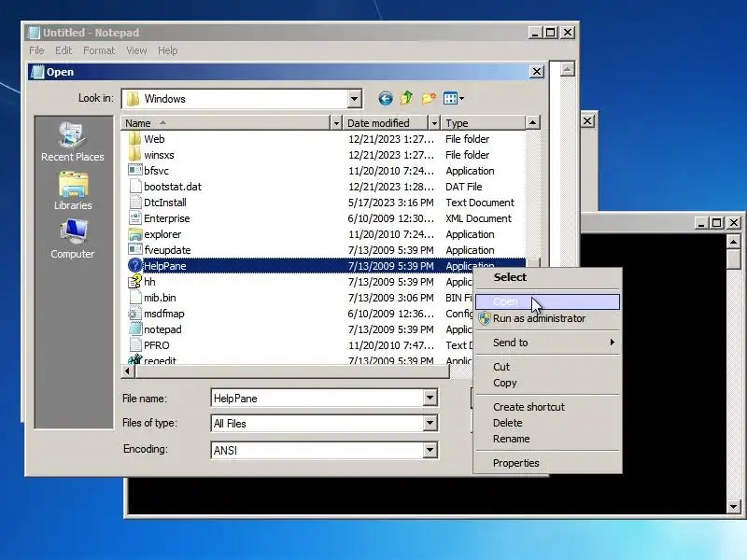Viewport: 747px width, 560px height.
Task: Click the File name input field
Action: pos(317,399)
